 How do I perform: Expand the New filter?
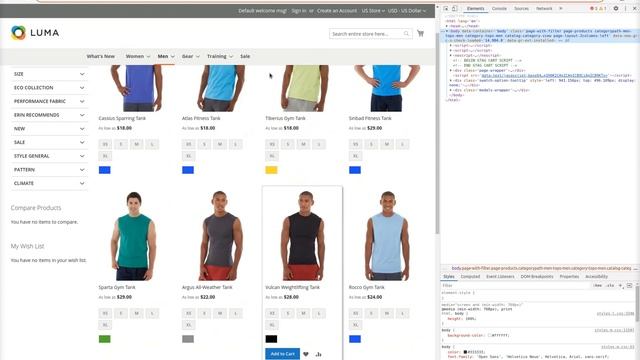[x=49, y=129]
